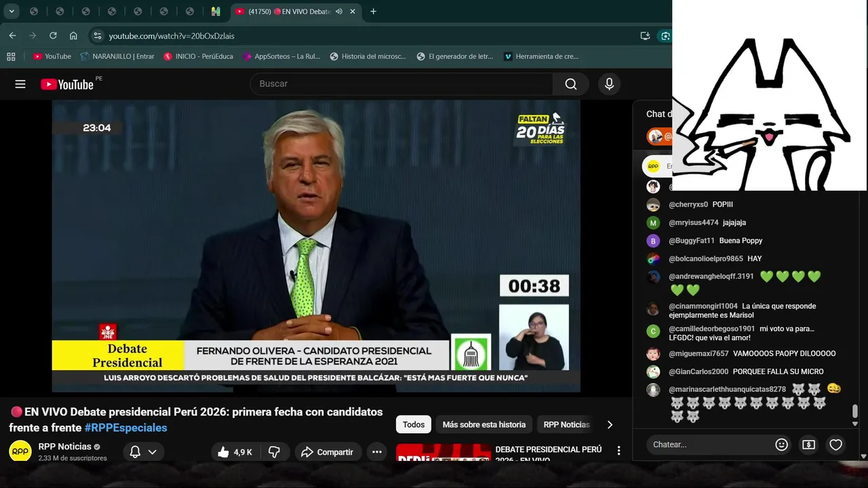The image size is (868, 488).
Task: Click the Compartir share button
Action: [x=328, y=452]
